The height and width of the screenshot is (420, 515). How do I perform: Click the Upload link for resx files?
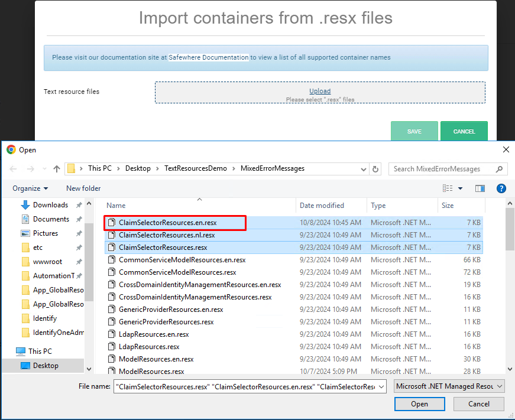click(x=319, y=90)
